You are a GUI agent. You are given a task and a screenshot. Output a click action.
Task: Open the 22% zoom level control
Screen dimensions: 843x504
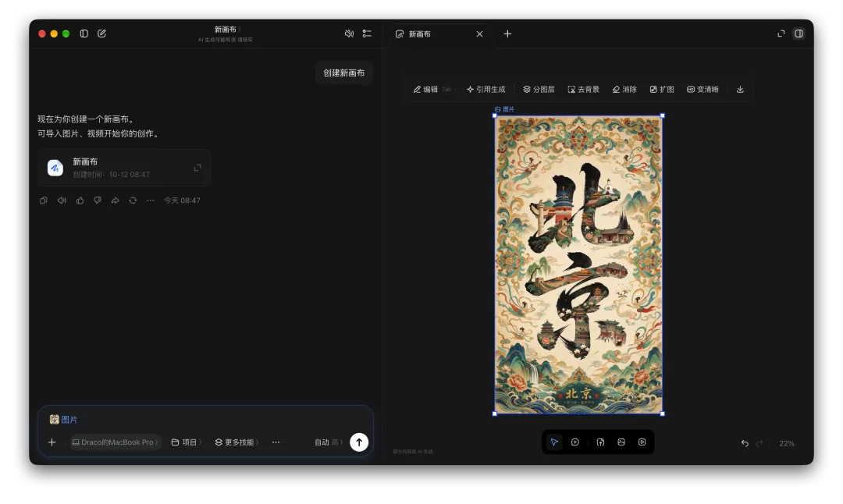(787, 443)
